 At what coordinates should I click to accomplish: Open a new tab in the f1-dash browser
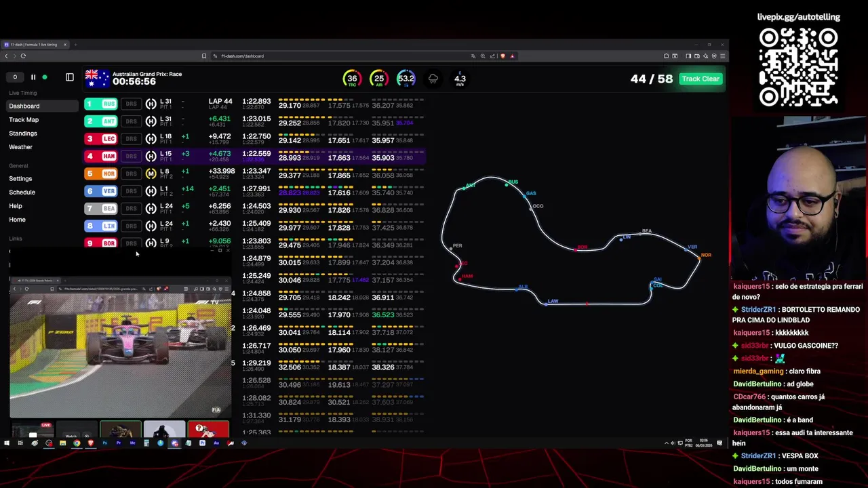tap(75, 45)
